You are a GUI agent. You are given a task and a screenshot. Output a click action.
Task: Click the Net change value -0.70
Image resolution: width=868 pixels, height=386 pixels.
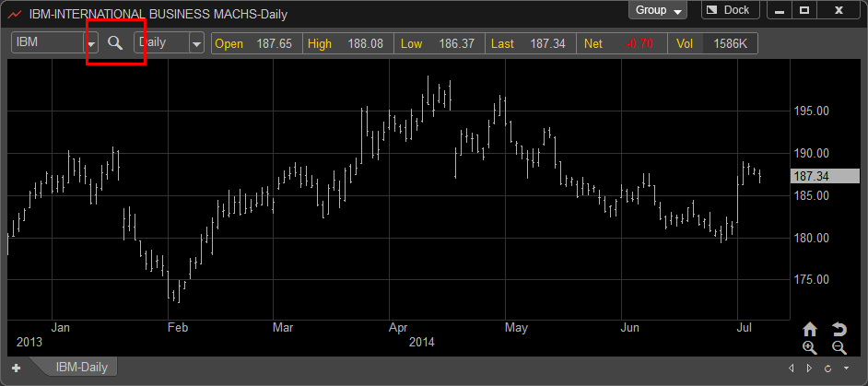pyautogui.click(x=639, y=43)
